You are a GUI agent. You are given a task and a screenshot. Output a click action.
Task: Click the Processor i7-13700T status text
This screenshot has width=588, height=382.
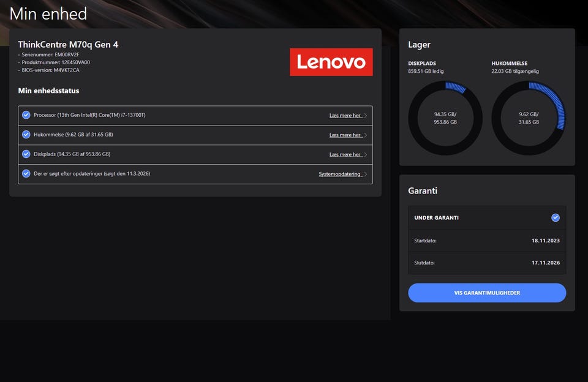[x=89, y=115]
